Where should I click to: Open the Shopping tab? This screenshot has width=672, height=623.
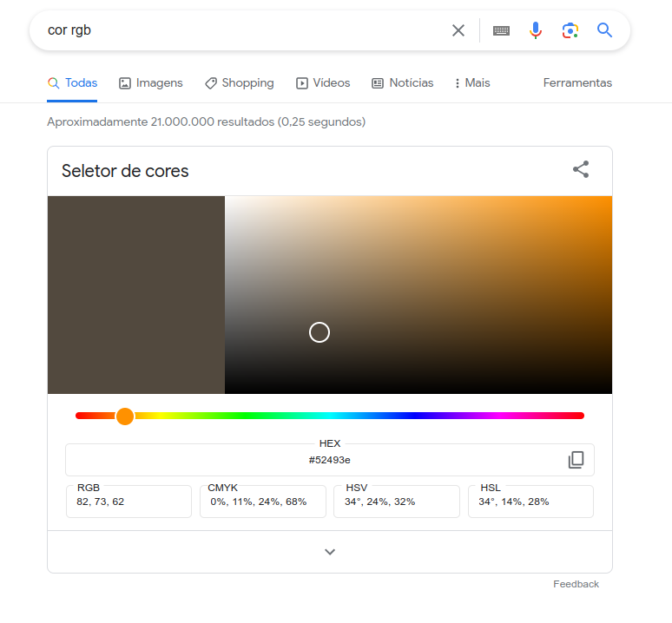coord(239,82)
